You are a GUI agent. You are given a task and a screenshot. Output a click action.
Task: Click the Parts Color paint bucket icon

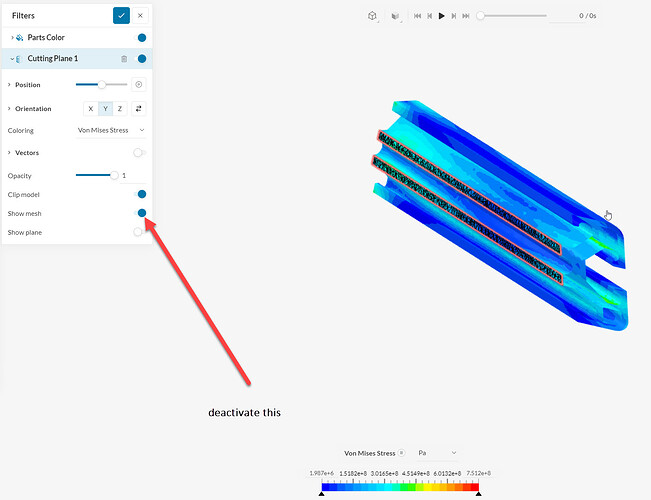[20, 37]
